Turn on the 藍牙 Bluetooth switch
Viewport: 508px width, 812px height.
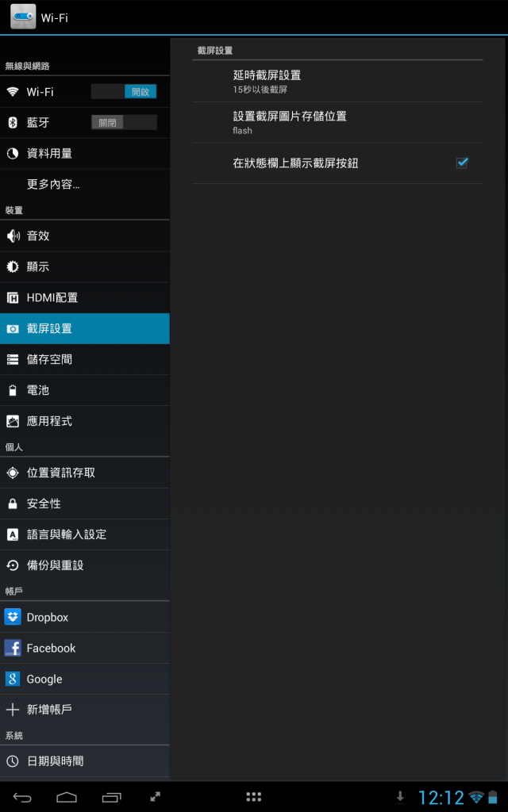tap(124, 123)
